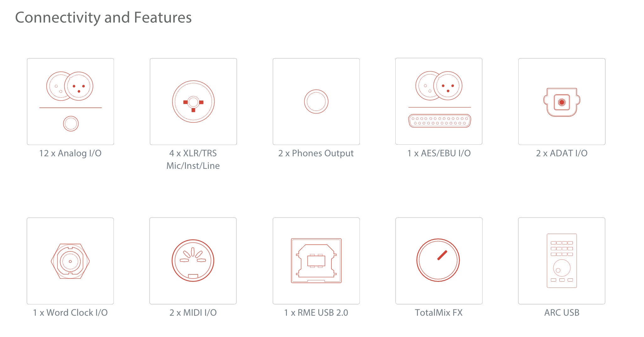644x337 pixels.
Task: Click the Phones Output jack icon
Action: [316, 101]
